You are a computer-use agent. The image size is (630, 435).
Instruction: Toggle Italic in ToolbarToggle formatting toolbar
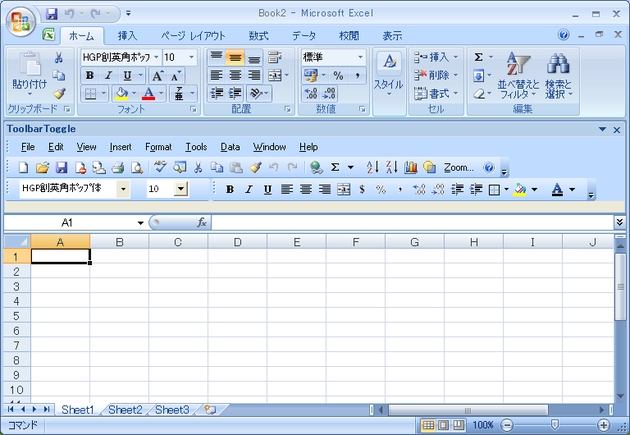[249, 189]
